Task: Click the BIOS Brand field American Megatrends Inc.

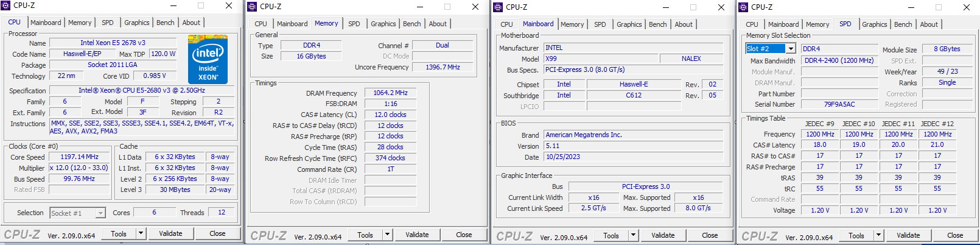Action: coord(633,135)
